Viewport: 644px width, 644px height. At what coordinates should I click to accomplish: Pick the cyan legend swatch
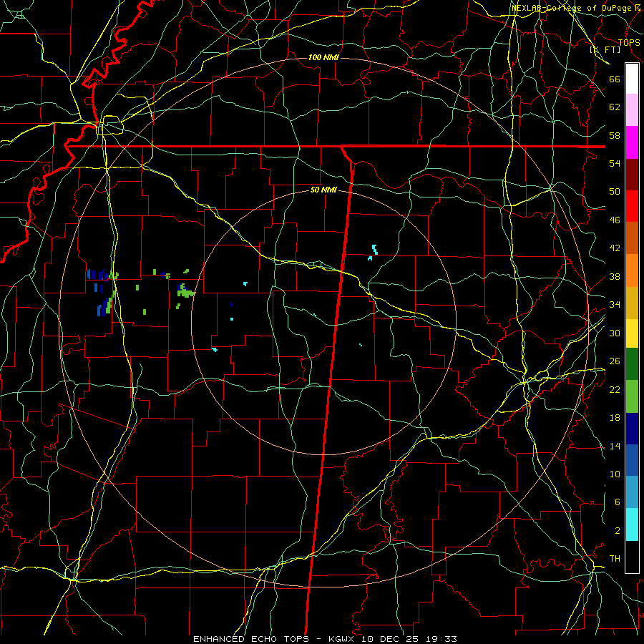click(632, 525)
